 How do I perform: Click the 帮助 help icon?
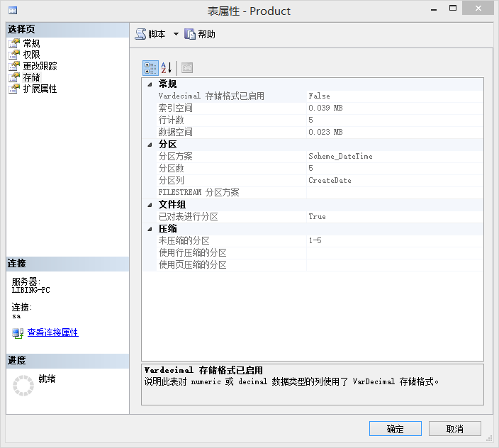click(190, 34)
